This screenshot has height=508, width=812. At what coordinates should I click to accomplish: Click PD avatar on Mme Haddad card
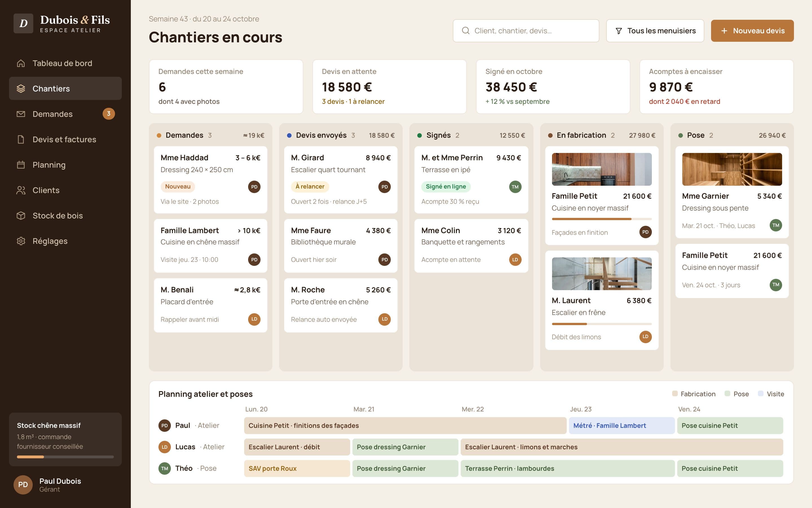point(254,187)
